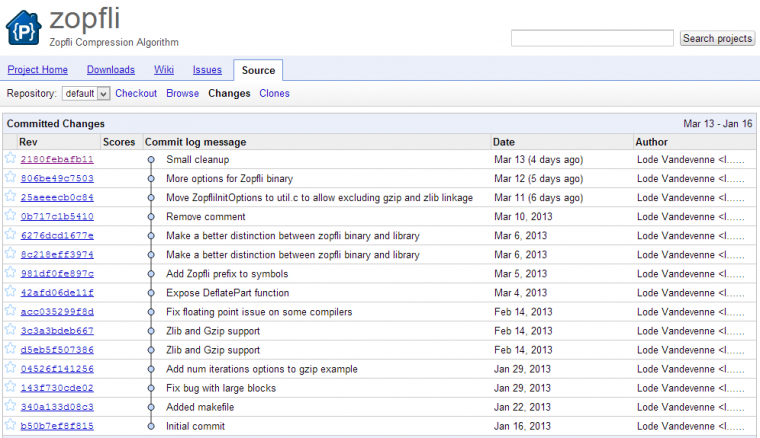The height and width of the screenshot is (438, 760).
Task: Open the Project Home tab
Action: [x=37, y=70]
